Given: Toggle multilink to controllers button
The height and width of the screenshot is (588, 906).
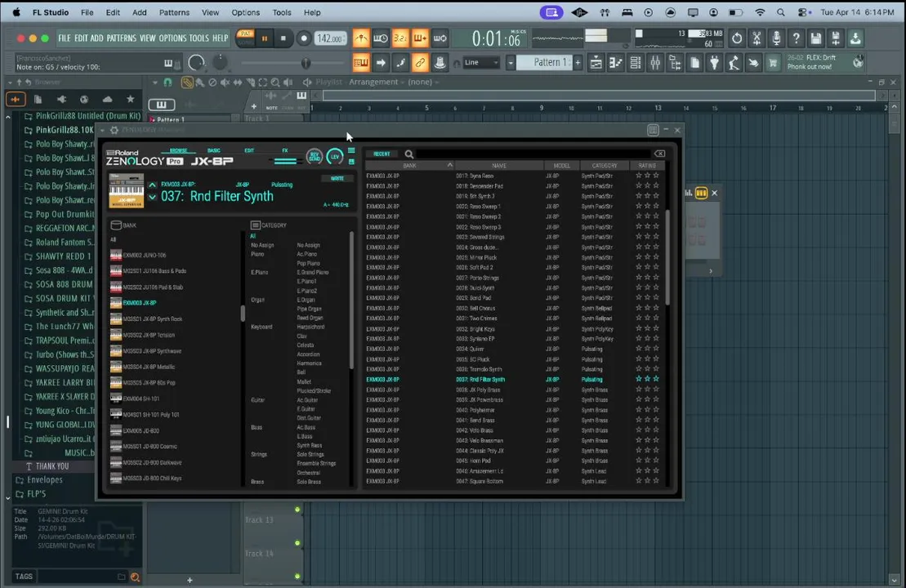Looking at the screenshot, I should (420, 62).
